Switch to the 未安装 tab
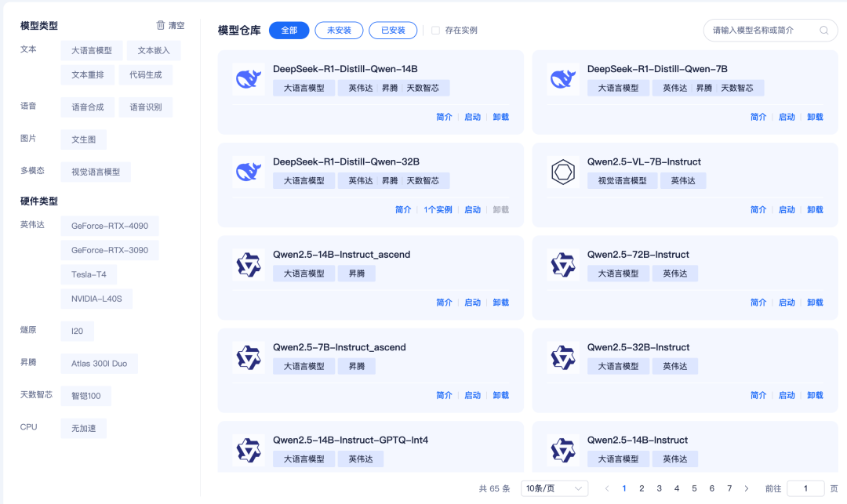The height and width of the screenshot is (504, 847). click(x=339, y=31)
